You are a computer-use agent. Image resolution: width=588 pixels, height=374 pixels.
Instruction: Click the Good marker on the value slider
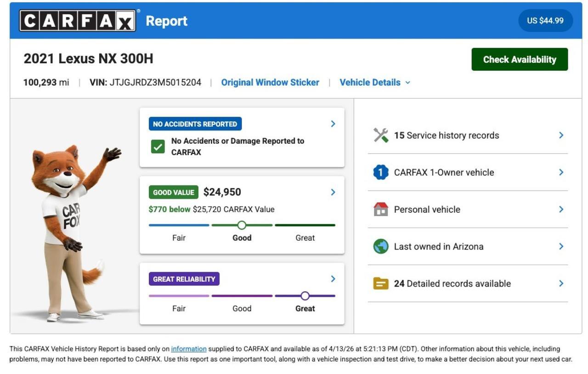tap(242, 225)
